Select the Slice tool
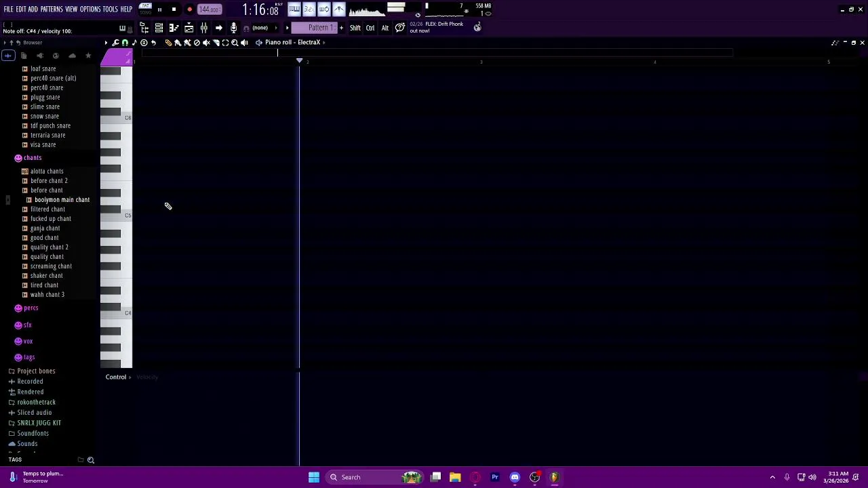The width and height of the screenshot is (868, 488). [216, 42]
